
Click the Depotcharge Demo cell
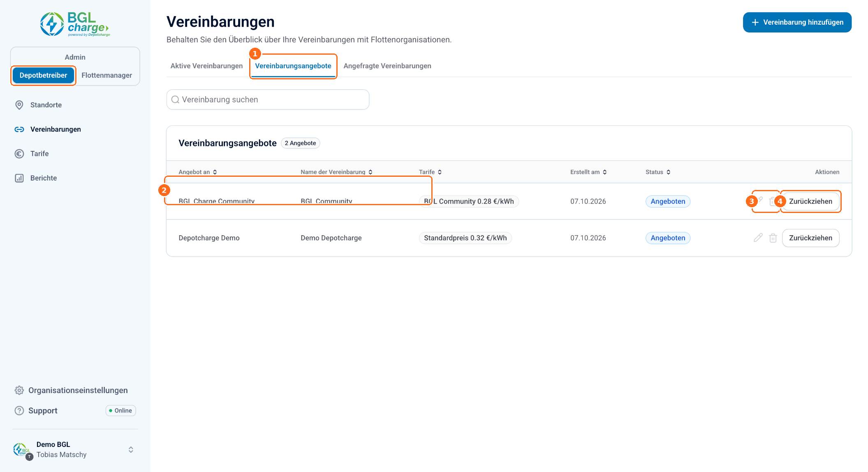(209, 238)
